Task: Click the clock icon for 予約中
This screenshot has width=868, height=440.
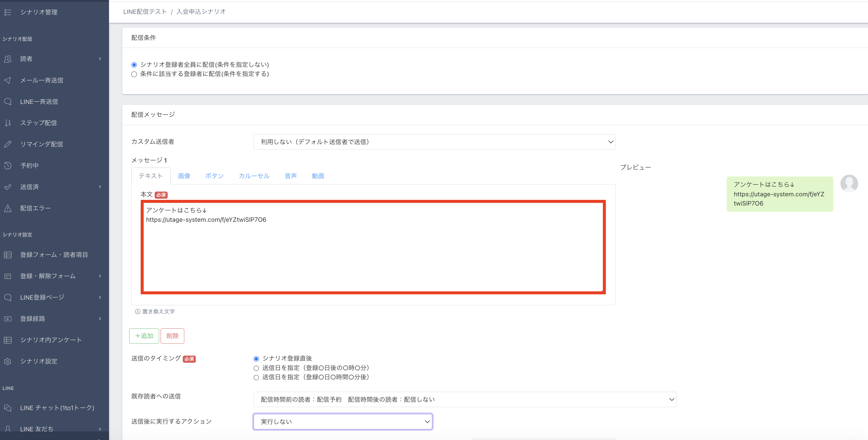Action: tap(8, 166)
